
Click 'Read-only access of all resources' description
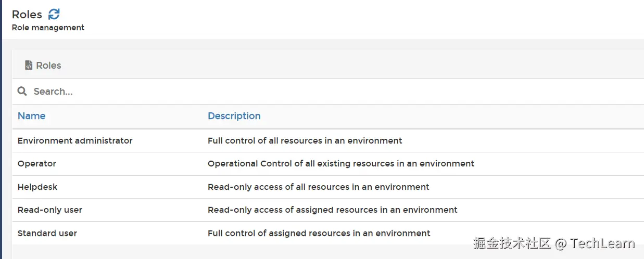coord(318,187)
